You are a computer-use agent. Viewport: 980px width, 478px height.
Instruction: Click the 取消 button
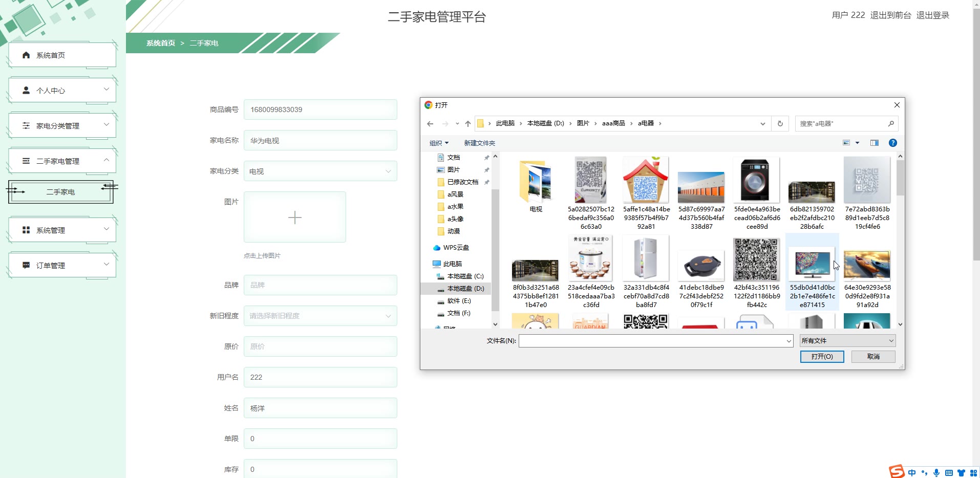873,357
